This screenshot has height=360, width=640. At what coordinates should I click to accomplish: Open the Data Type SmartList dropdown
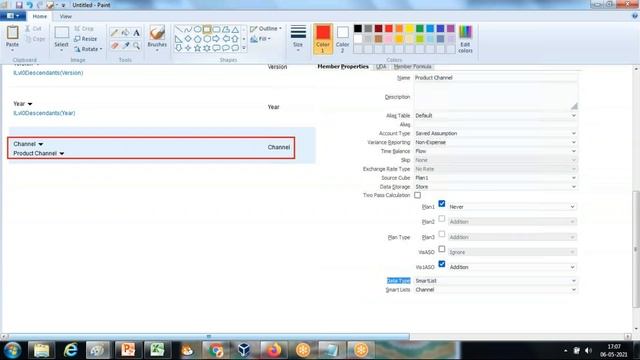[x=496, y=281]
